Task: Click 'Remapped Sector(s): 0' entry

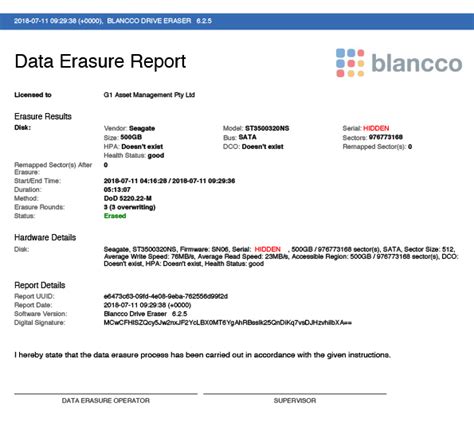Action: [x=377, y=147]
